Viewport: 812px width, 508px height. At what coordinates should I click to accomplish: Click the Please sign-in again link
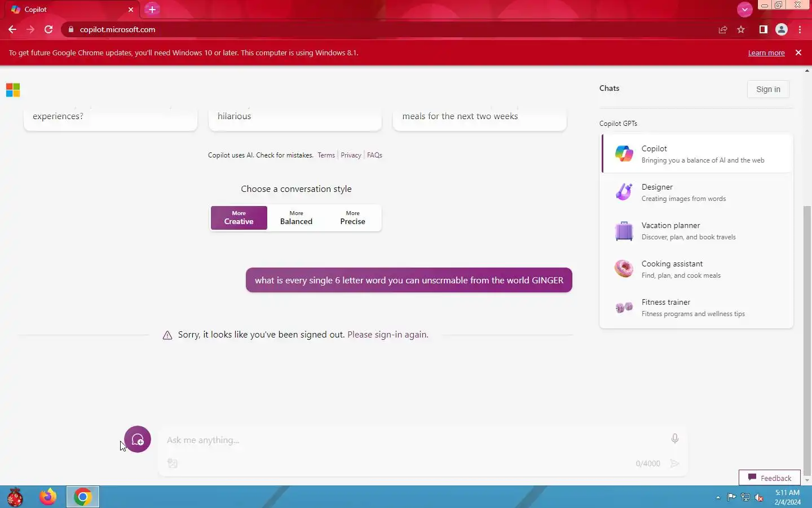point(388,334)
